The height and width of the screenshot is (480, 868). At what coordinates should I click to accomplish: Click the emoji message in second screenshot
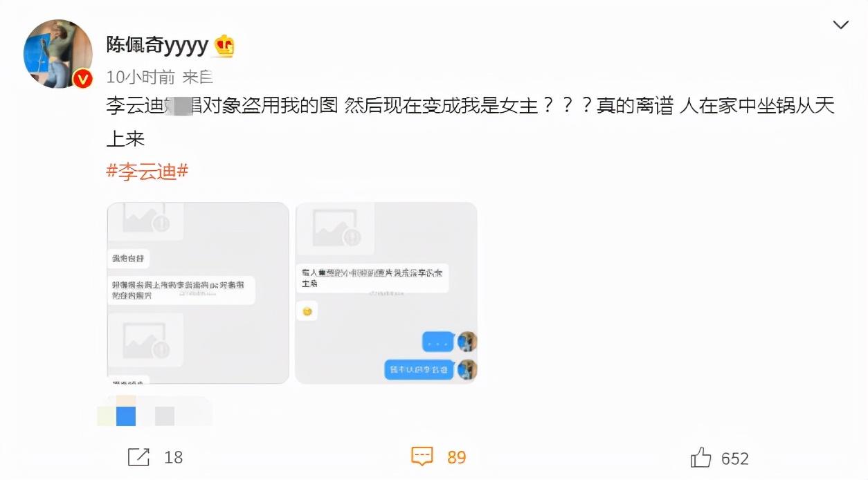pyautogui.click(x=307, y=311)
